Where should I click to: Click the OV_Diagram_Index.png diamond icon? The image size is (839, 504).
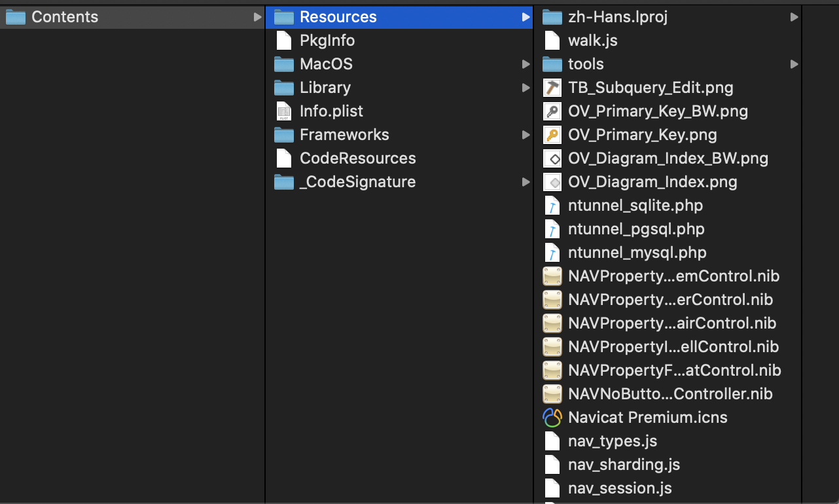[553, 182]
